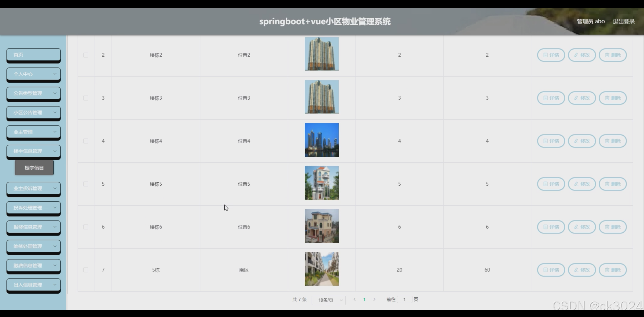
Task: Go to the previous page arrow
Action: [x=354, y=299]
